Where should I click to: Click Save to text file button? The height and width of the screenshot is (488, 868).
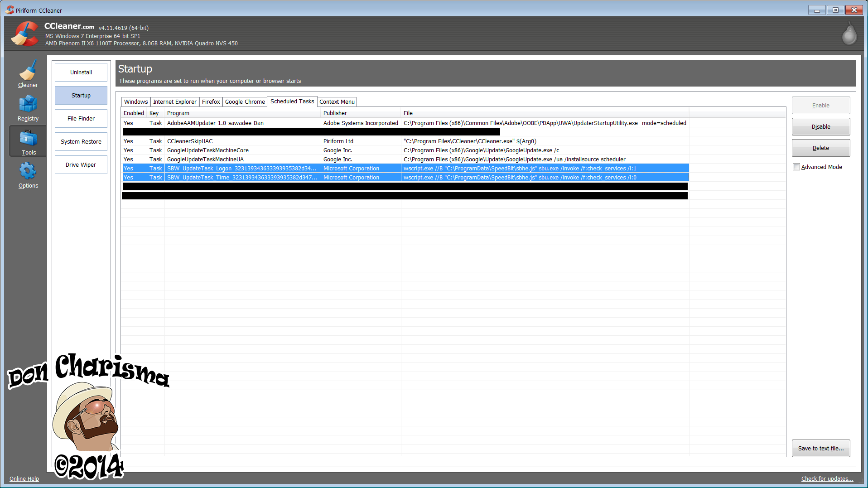coord(820,449)
